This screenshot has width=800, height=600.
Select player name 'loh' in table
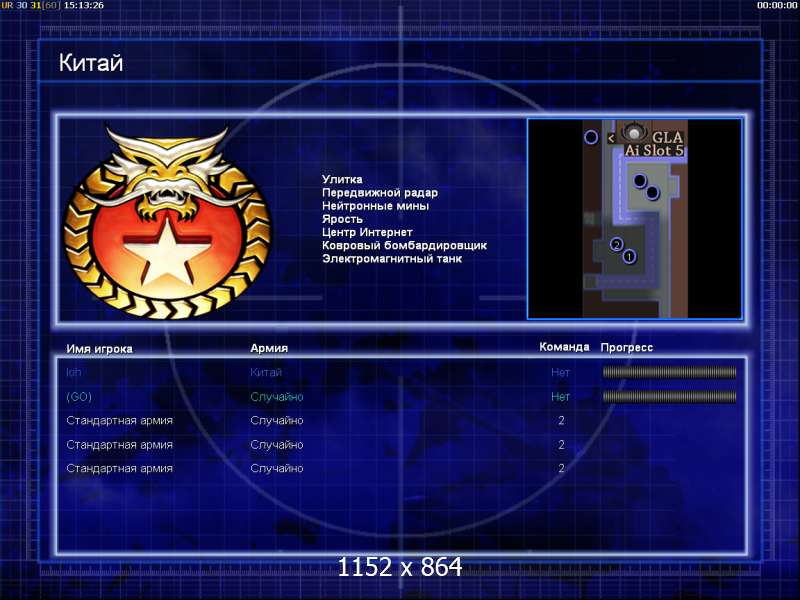pos(73,372)
